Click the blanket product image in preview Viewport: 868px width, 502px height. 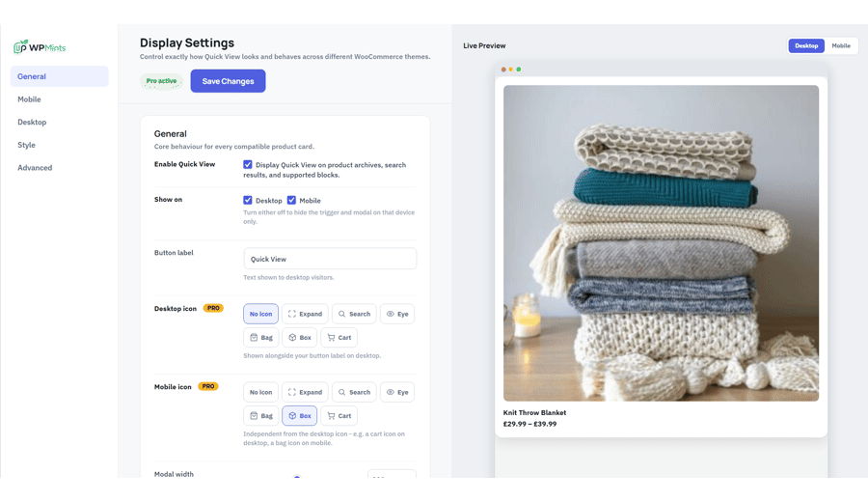click(661, 243)
